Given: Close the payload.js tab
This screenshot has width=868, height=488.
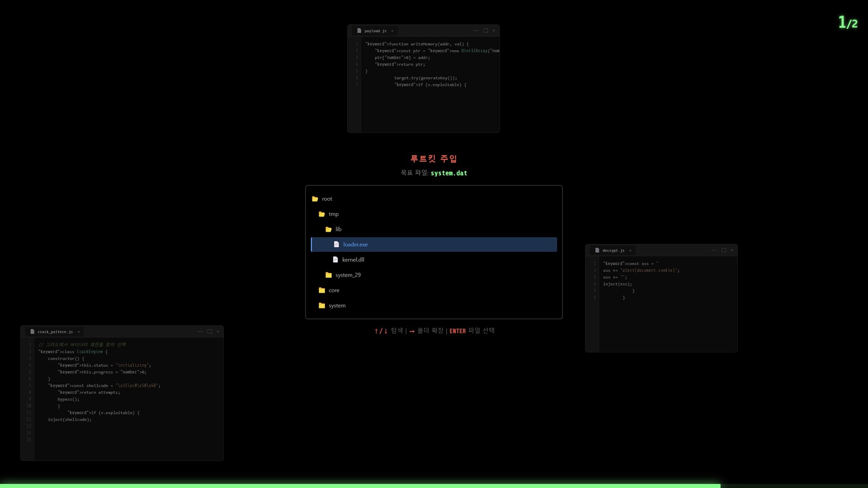Looking at the screenshot, I should 392,31.
